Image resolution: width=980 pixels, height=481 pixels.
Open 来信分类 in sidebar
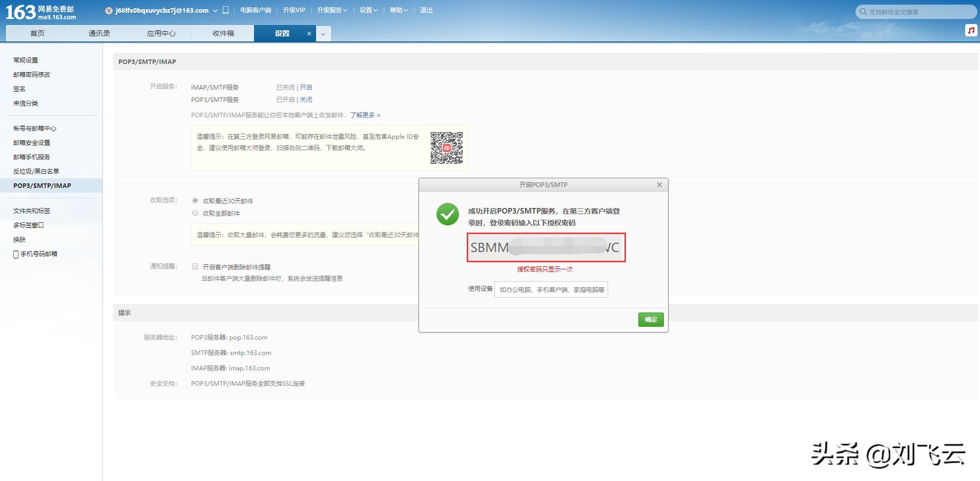point(26,103)
